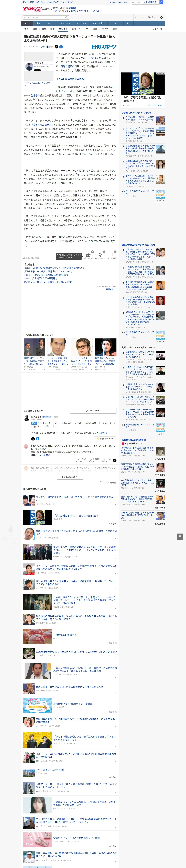The height and width of the screenshot is (868, 186).
Task: Click the keyword search input field
Action: click(x=43, y=18)
